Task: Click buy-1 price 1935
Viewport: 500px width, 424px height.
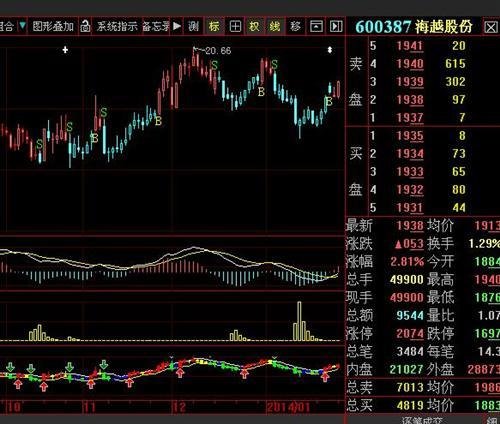Action: (410, 136)
